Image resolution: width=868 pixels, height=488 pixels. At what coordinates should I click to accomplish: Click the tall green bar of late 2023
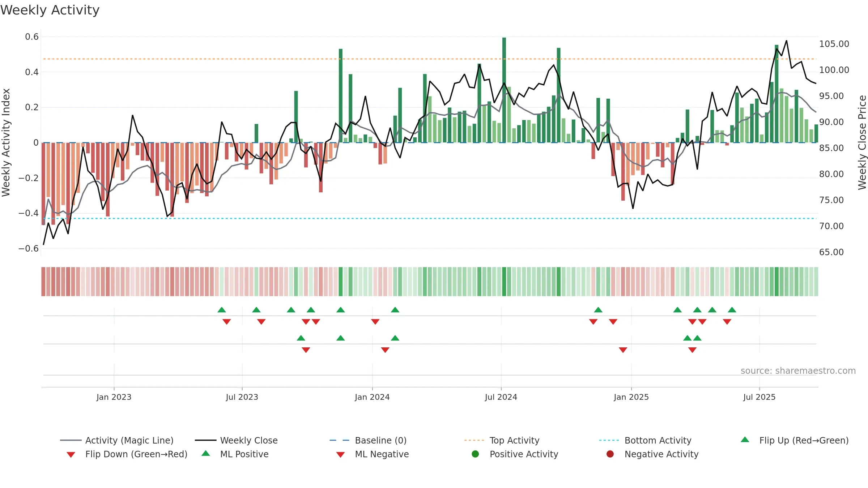point(341,95)
